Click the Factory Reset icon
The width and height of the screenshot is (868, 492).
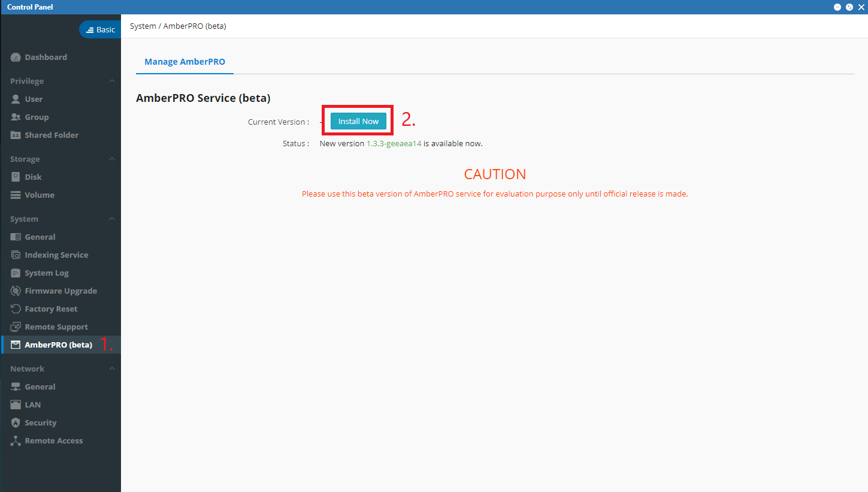tap(16, 309)
